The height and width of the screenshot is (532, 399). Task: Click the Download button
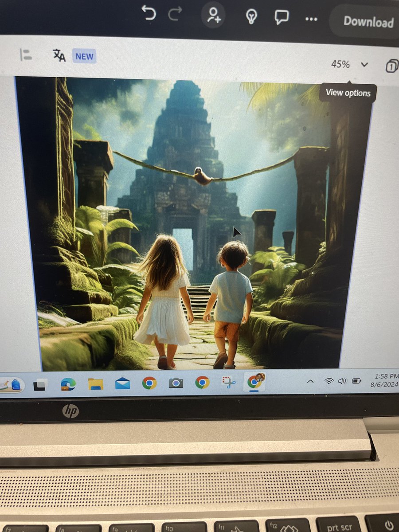point(368,21)
